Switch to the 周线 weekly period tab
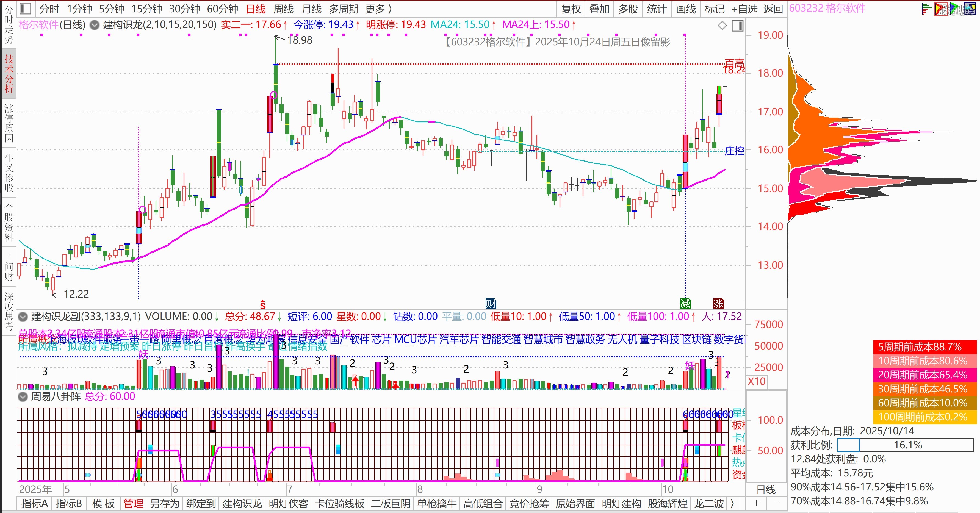This screenshot has width=980, height=513. click(x=283, y=9)
